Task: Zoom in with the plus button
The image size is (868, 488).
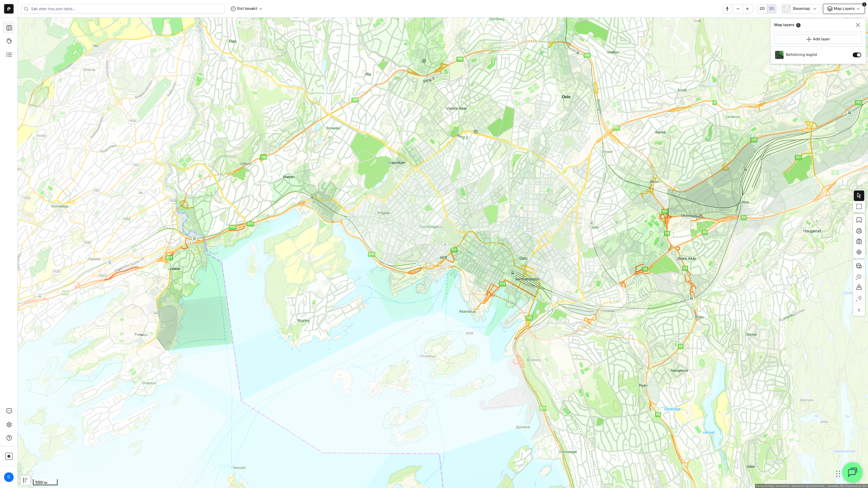Action: (x=747, y=9)
